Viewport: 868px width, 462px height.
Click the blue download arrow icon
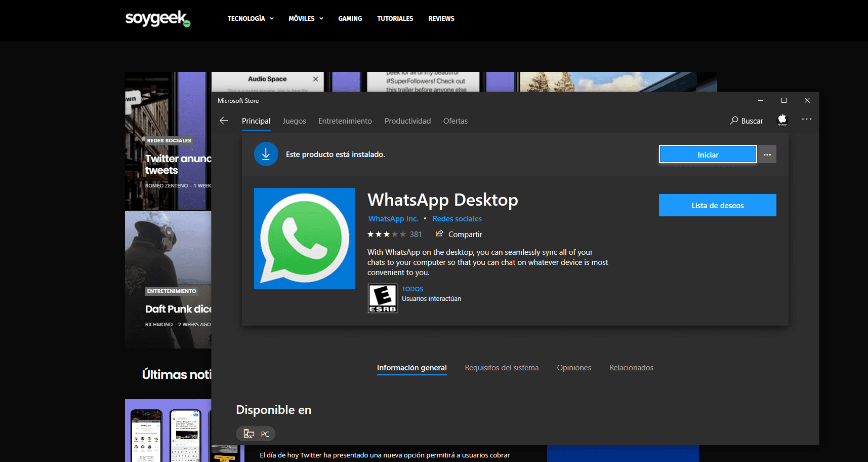pos(266,154)
